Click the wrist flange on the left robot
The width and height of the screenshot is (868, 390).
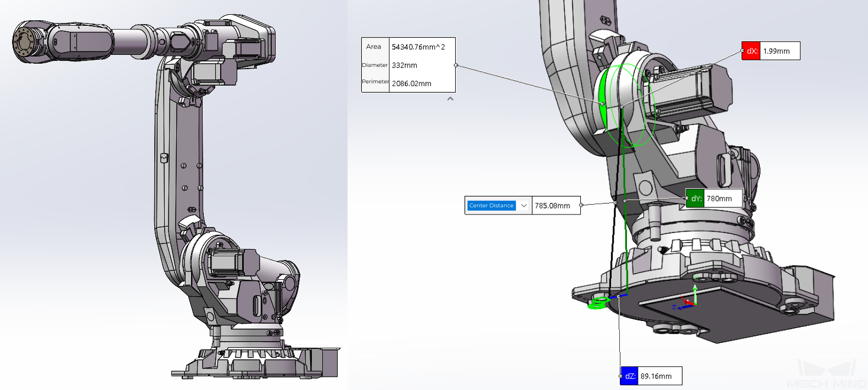point(26,42)
